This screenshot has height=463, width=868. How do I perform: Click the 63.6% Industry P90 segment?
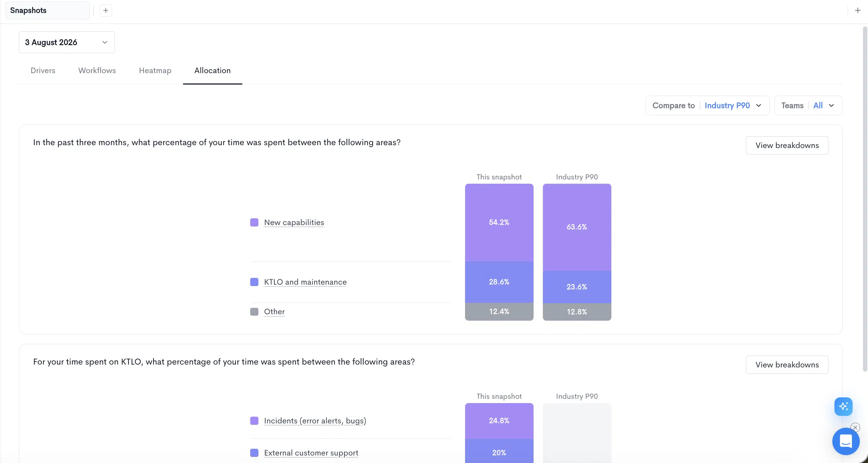tap(577, 227)
